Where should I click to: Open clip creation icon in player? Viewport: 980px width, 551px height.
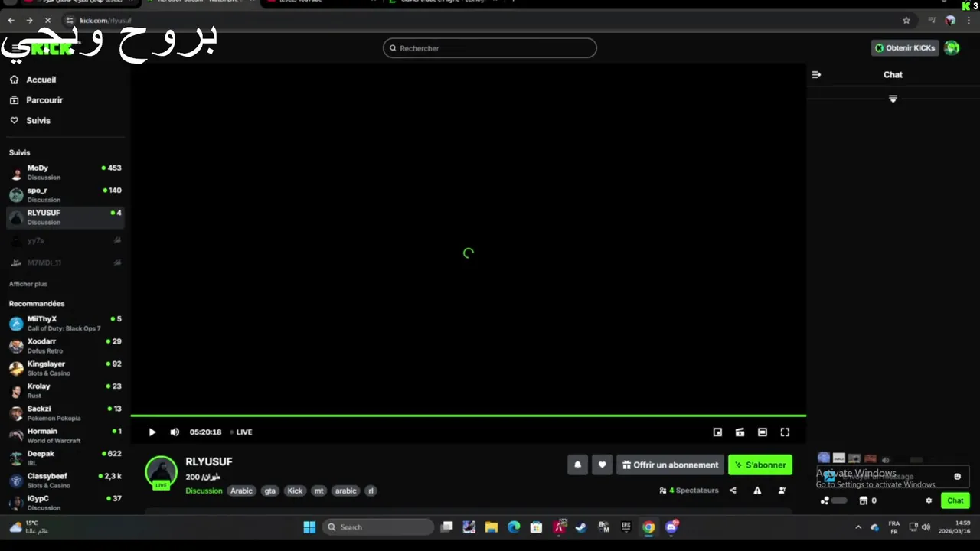tap(740, 432)
